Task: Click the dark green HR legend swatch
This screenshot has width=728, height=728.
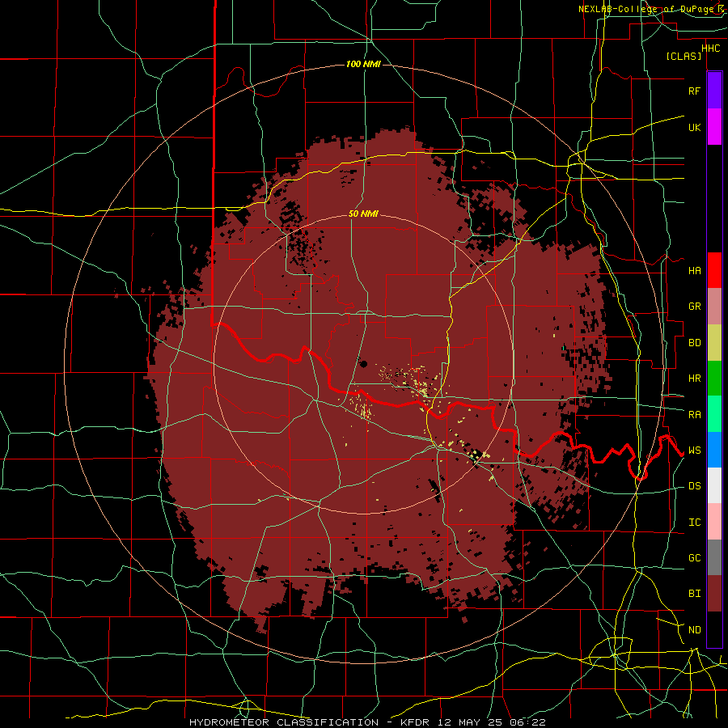Action: pos(714,379)
